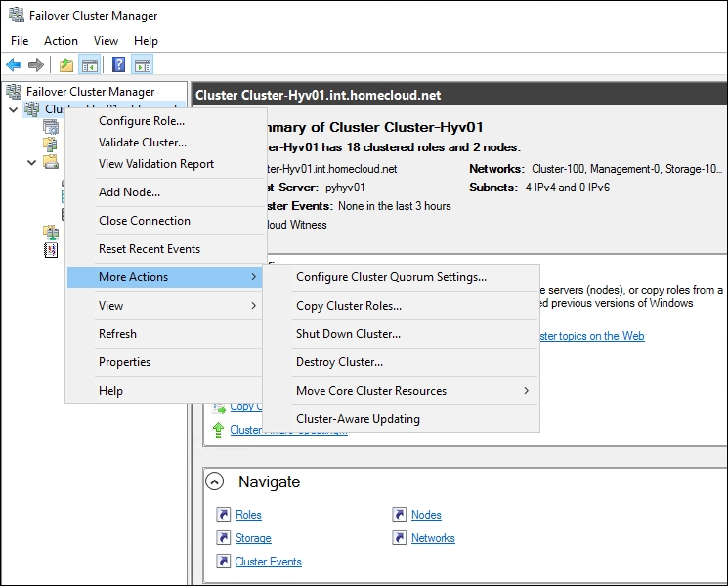The height and width of the screenshot is (586, 728).
Task: Collapse the Navigate section chevron
Action: point(214,481)
